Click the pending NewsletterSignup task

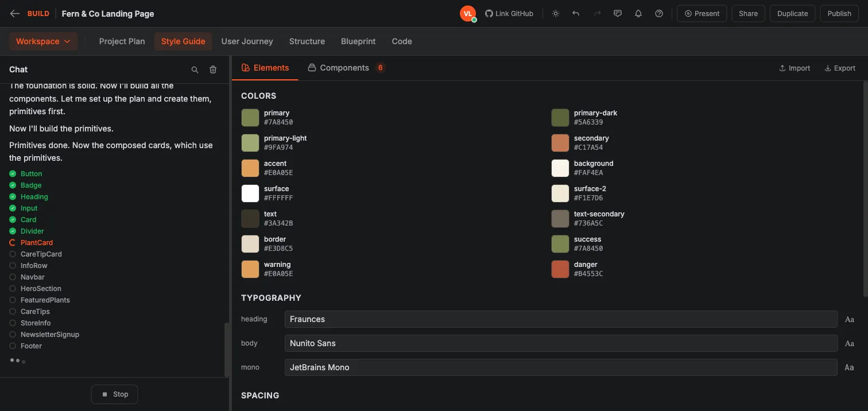coord(50,335)
